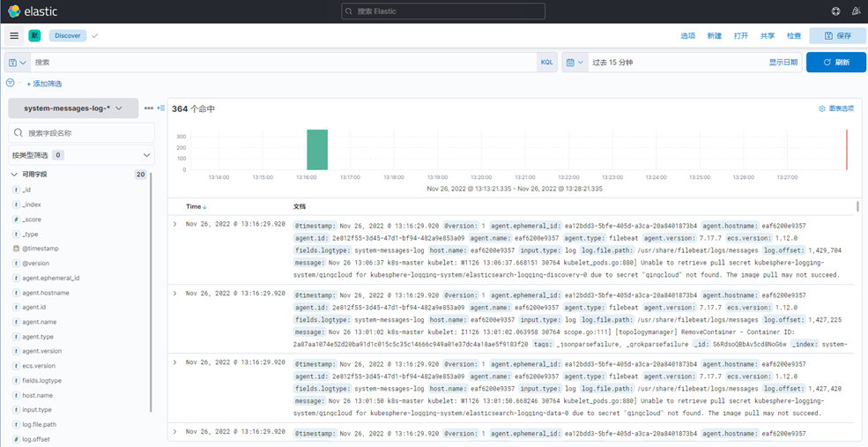
Task: Expand the first document row at 13:16:29.920
Action: point(175,224)
